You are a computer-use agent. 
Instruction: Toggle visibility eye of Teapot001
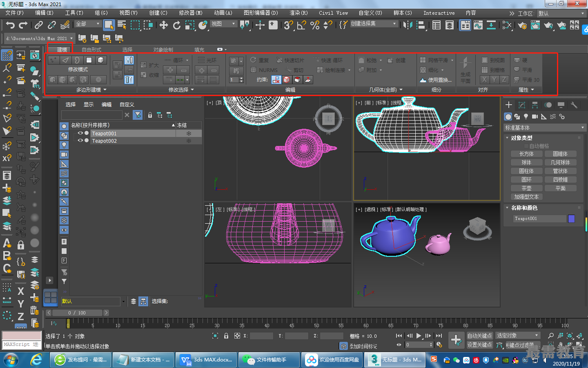point(80,133)
